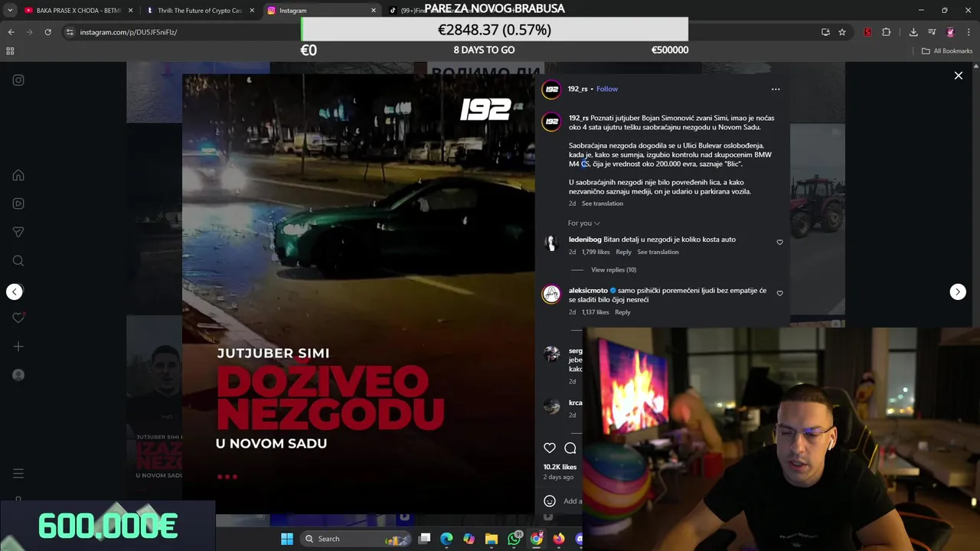The width and height of the screenshot is (980, 551).
Task: Click the address bar URL
Action: click(x=129, y=32)
